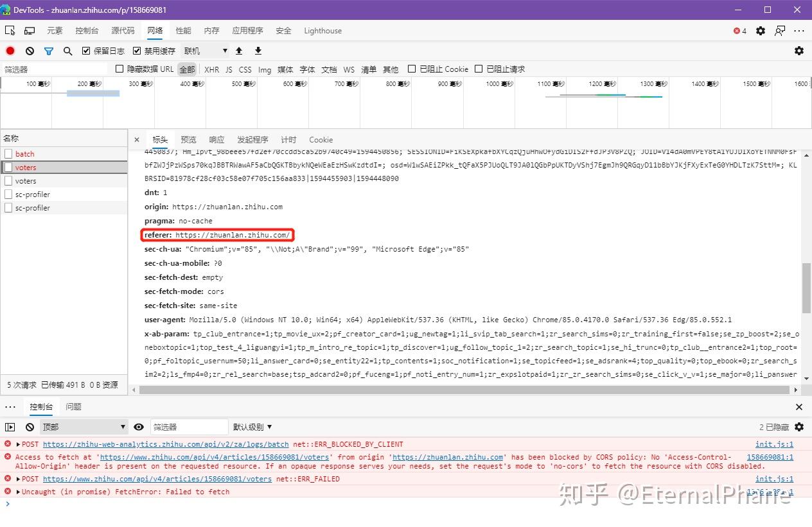Open the 顶部 context dropdown
The width and height of the screenshot is (812, 527).
point(82,426)
